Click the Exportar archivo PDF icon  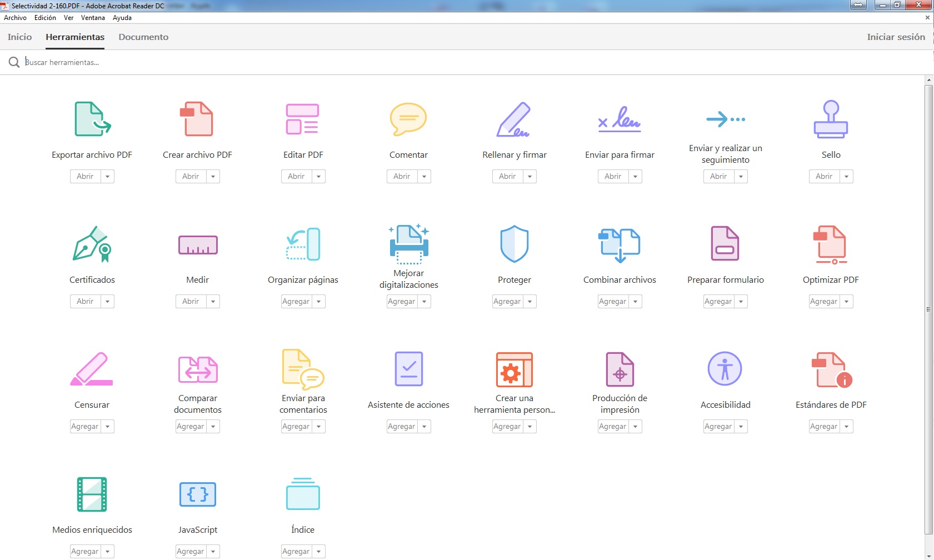pyautogui.click(x=92, y=119)
